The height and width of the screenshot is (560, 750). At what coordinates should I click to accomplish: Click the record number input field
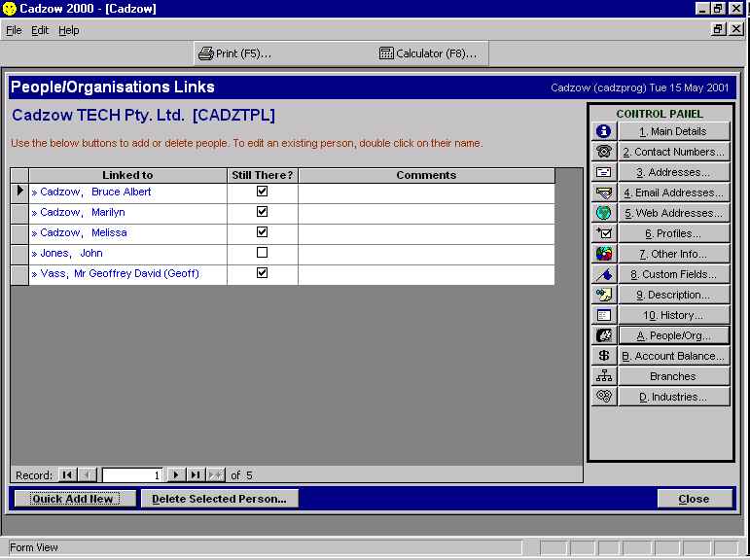tap(132, 474)
